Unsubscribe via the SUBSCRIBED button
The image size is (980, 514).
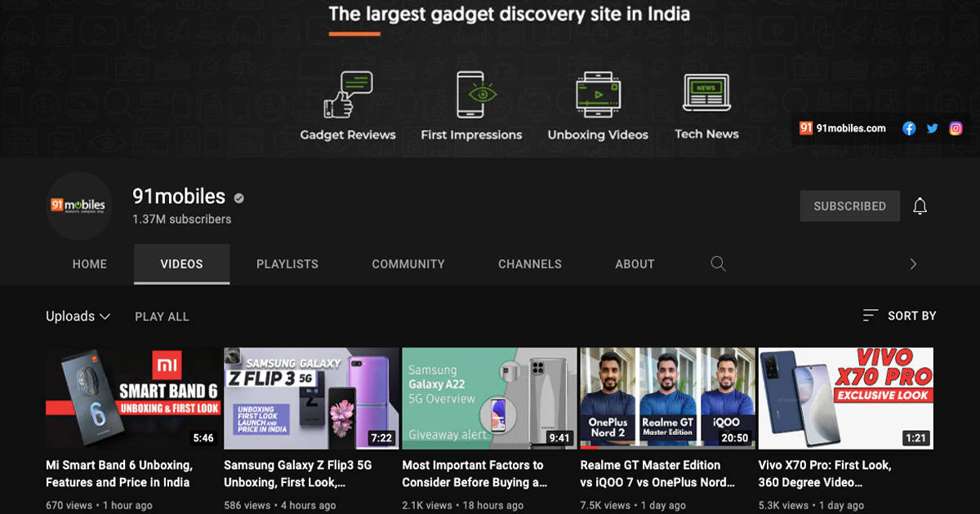[x=849, y=206]
